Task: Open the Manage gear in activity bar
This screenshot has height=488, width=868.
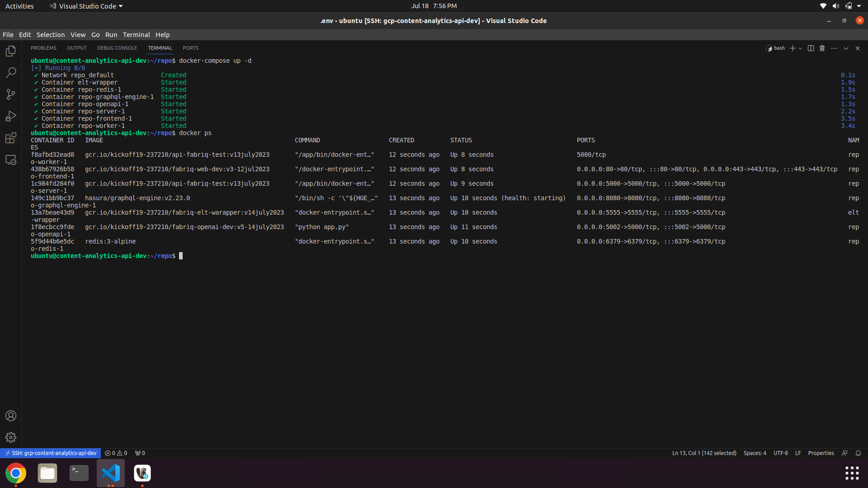Action: tap(11, 437)
